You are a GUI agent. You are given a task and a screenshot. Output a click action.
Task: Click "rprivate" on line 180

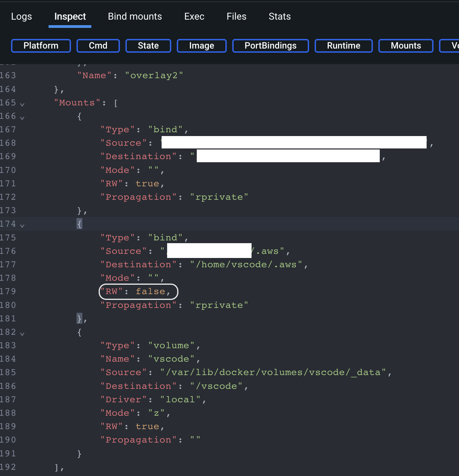coord(219,305)
